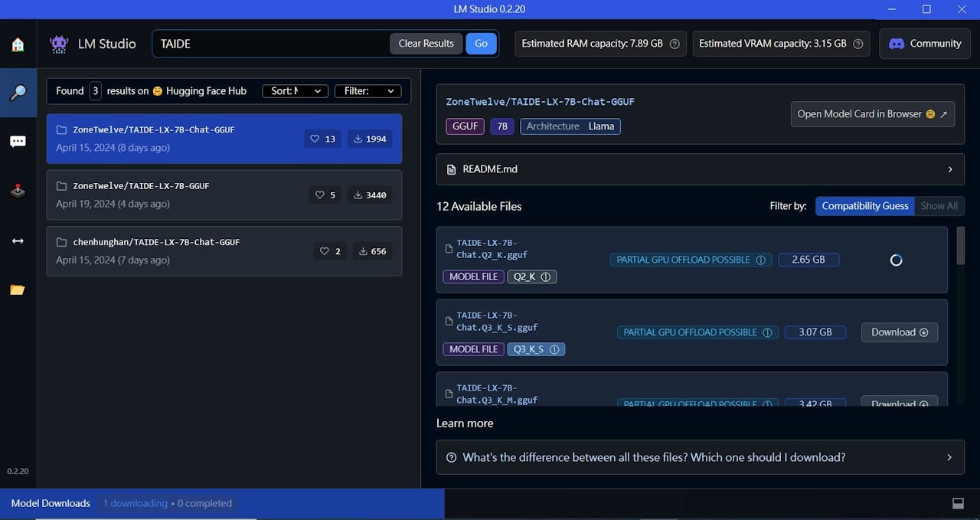Click the "1 downloading" status text
The width and height of the screenshot is (980, 520).
136,503
